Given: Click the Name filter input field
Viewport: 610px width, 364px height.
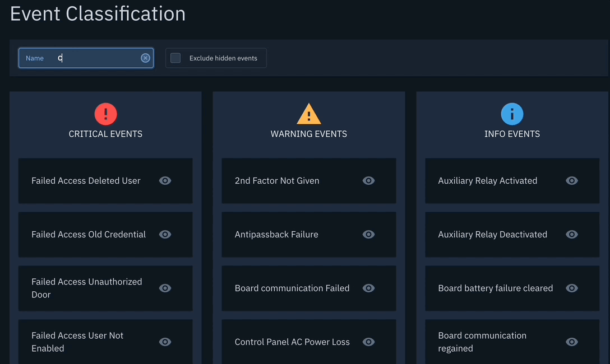Looking at the screenshot, I should pyautogui.click(x=86, y=58).
